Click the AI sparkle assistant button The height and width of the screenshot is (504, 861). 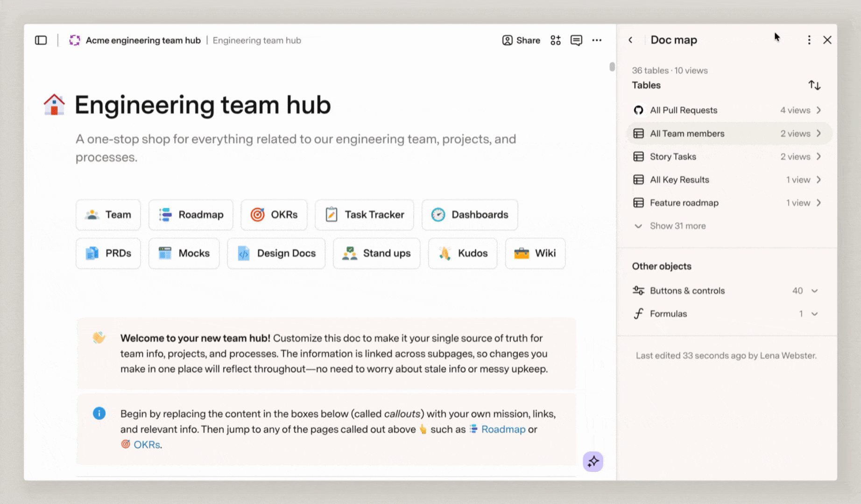(593, 462)
